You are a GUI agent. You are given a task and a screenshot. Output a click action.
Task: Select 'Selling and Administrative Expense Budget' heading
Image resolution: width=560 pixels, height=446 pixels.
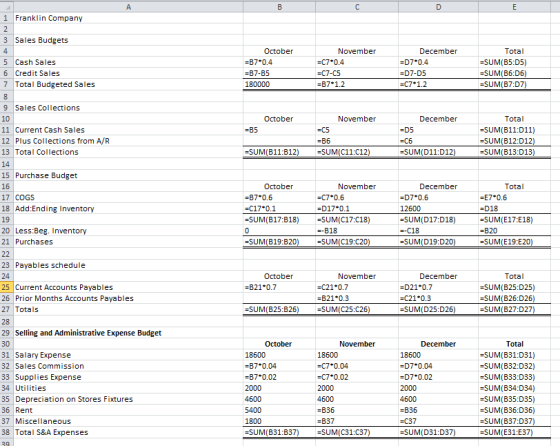coord(129,333)
